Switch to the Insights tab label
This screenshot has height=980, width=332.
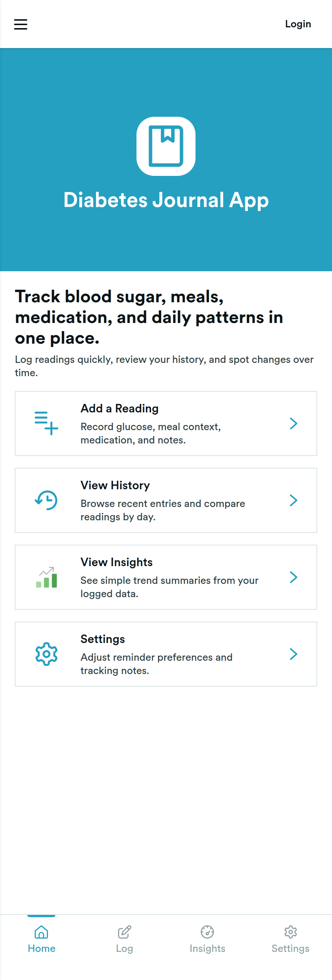coord(207,949)
